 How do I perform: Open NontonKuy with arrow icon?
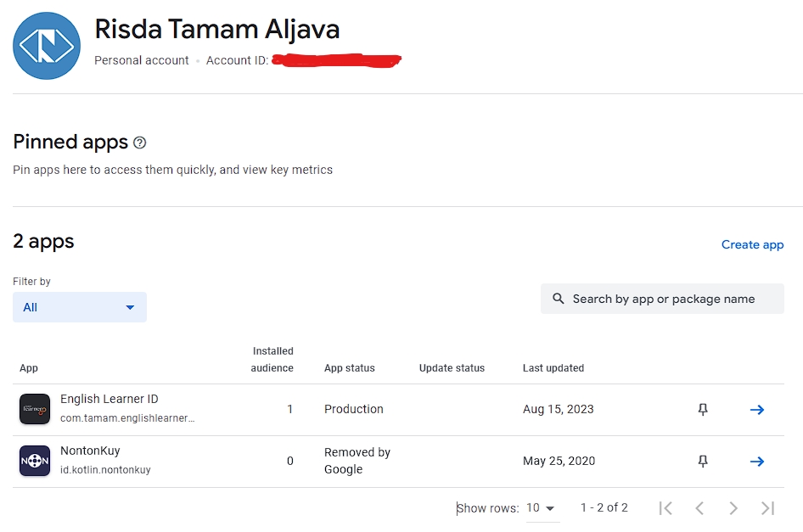757,462
